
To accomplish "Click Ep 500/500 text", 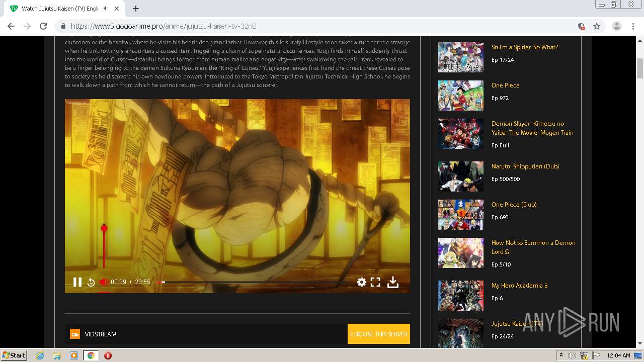I will click(506, 179).
